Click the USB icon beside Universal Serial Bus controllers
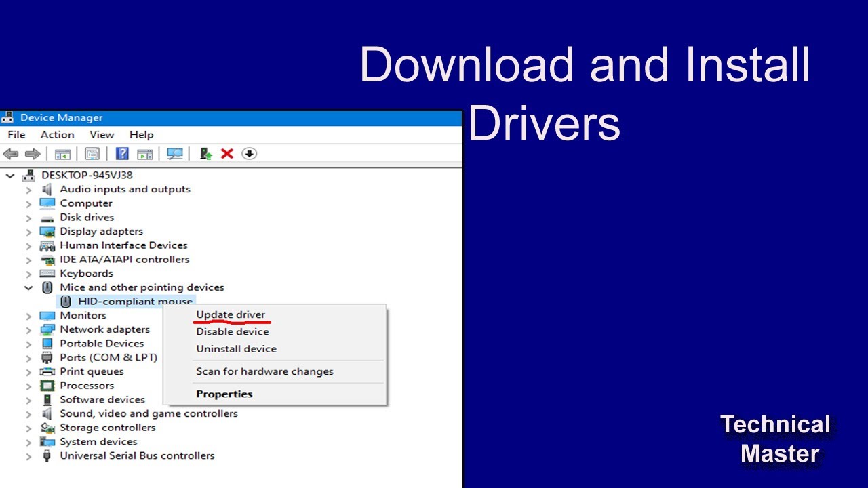This screenshot has width=868, height=488. coord(47,455)
